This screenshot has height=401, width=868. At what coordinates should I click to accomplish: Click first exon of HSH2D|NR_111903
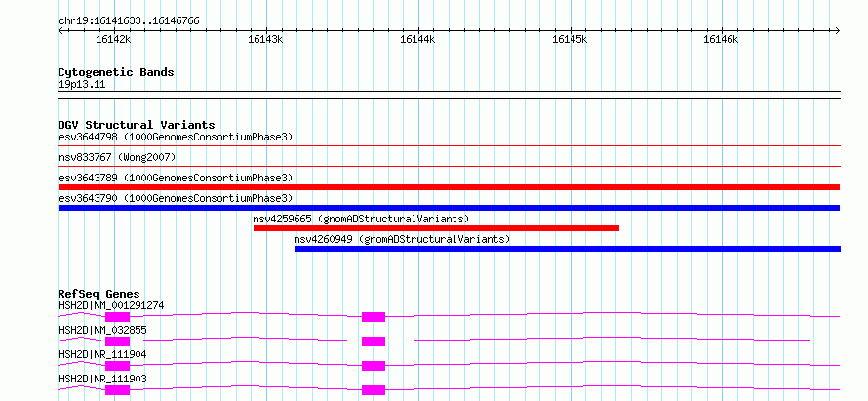[x=117, y=390]
